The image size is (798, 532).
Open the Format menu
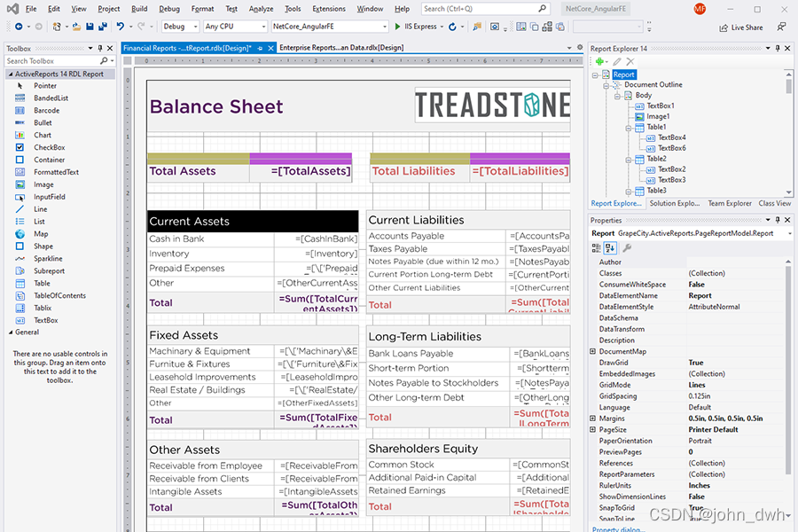click(x=202, y=9)
